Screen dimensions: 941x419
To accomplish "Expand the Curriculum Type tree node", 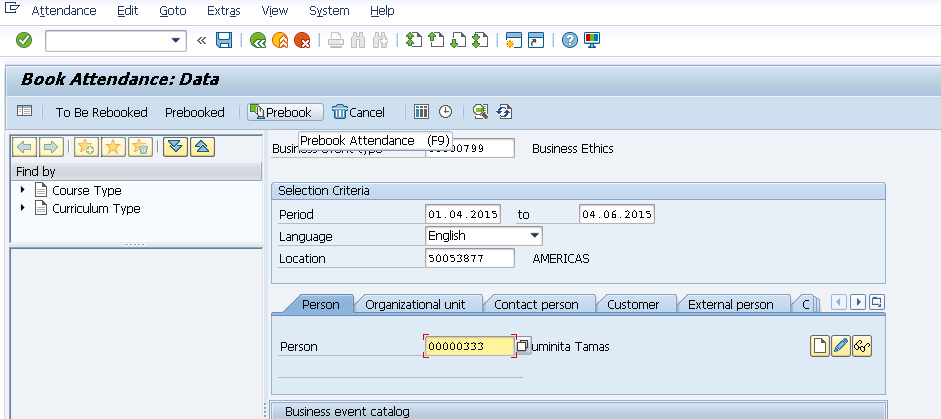I will click(x=23, y=208).
